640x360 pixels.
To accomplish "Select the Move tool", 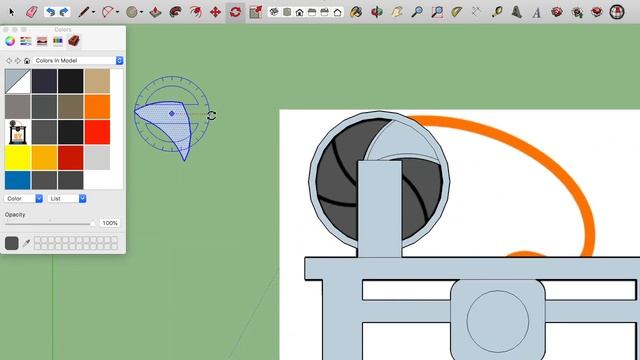I will click(216, 12).
